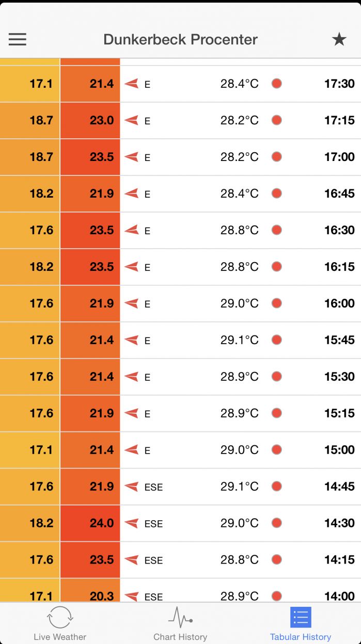
Task: Click the red dot in 16:00 row
Action: tap(277, 303)
